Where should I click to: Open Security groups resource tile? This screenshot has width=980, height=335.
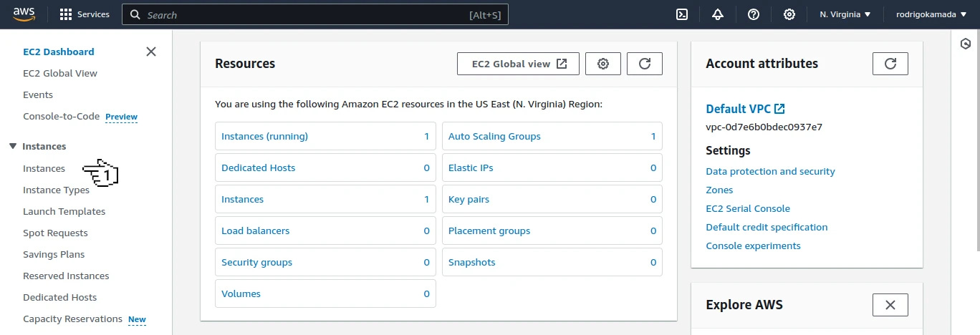point(325,262)
